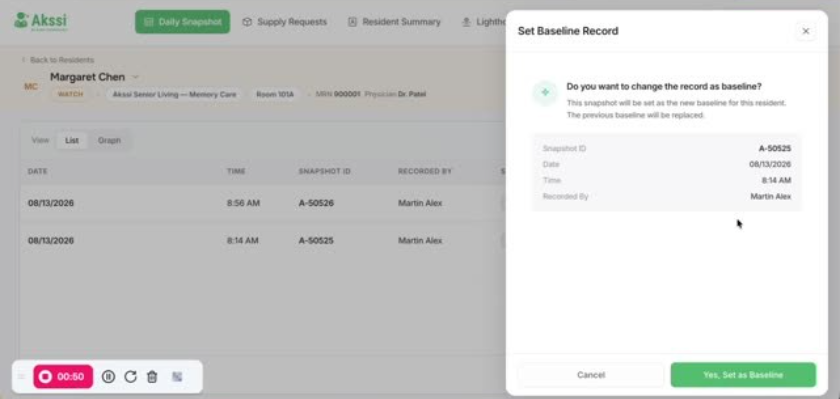Viewport: 840px width, 399px height.
Task: Open the Resident Summary tab
Action: point(394,22)
